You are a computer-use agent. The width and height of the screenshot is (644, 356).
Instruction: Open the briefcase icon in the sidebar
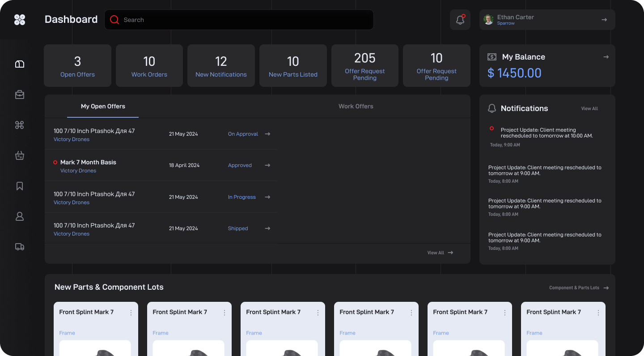tap(20, 94)
